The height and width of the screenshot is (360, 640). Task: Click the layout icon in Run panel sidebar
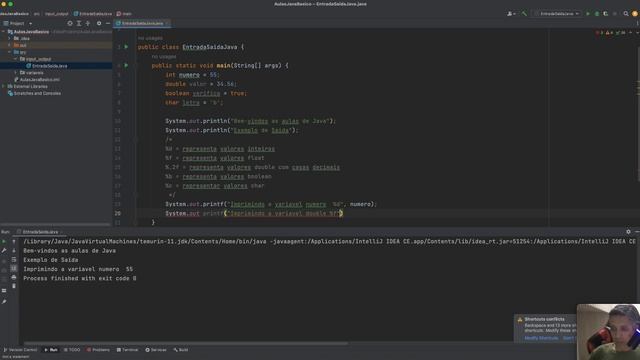click(4, 291)
